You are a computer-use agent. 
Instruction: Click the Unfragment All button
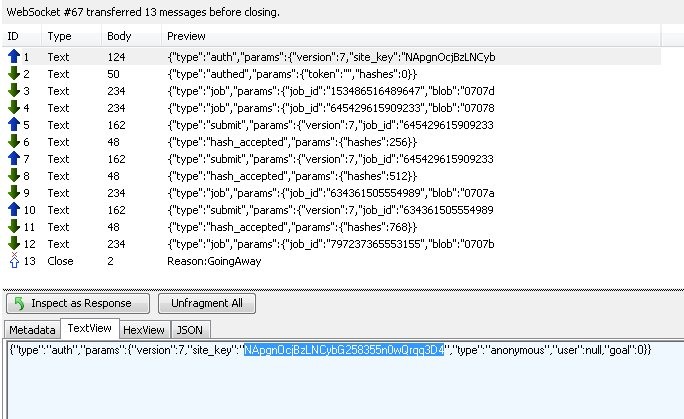click(207, 303)
